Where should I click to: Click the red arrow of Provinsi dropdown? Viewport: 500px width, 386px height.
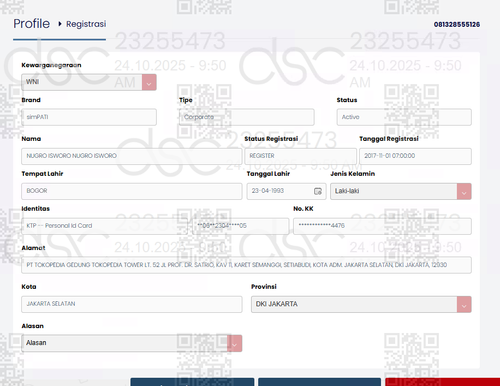(464, 304)
